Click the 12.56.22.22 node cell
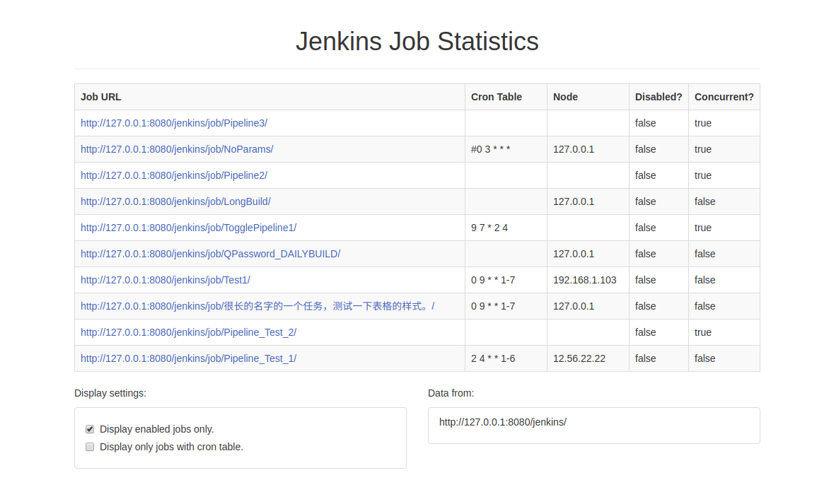Image resolution: width=829 pixels, height=504 pixels. pos(588,358)
